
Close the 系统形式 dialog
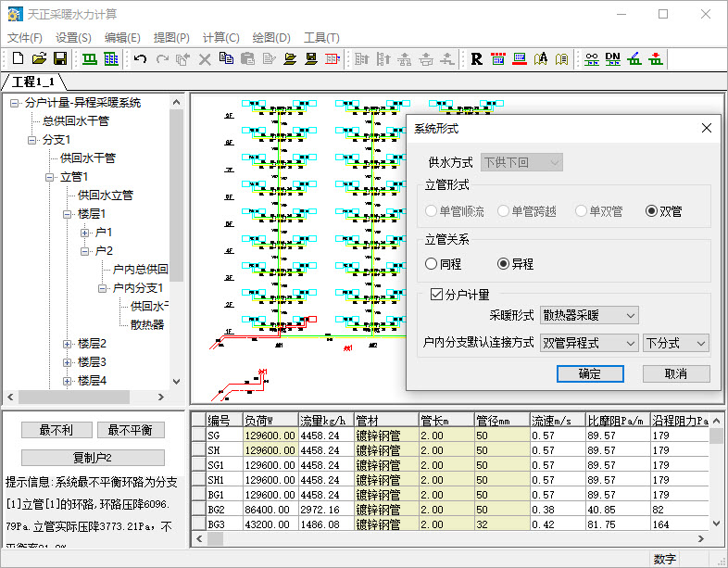point(706,128)
